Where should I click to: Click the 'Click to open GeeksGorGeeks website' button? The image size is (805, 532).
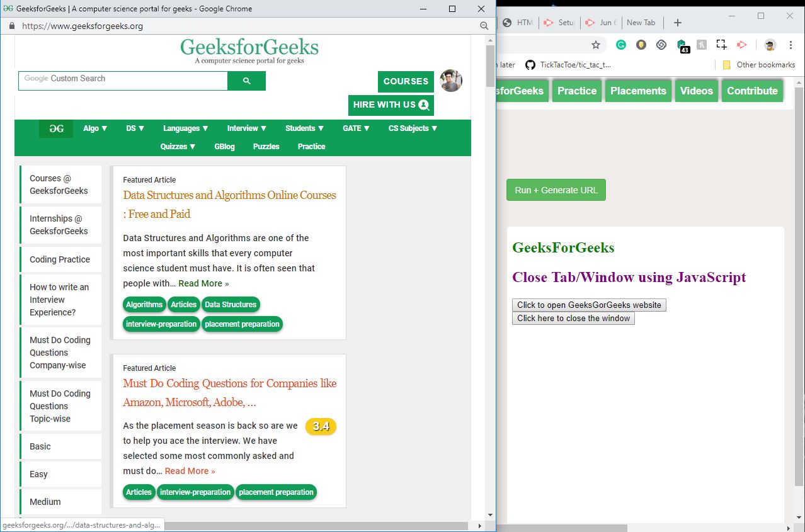coord(589,305)
